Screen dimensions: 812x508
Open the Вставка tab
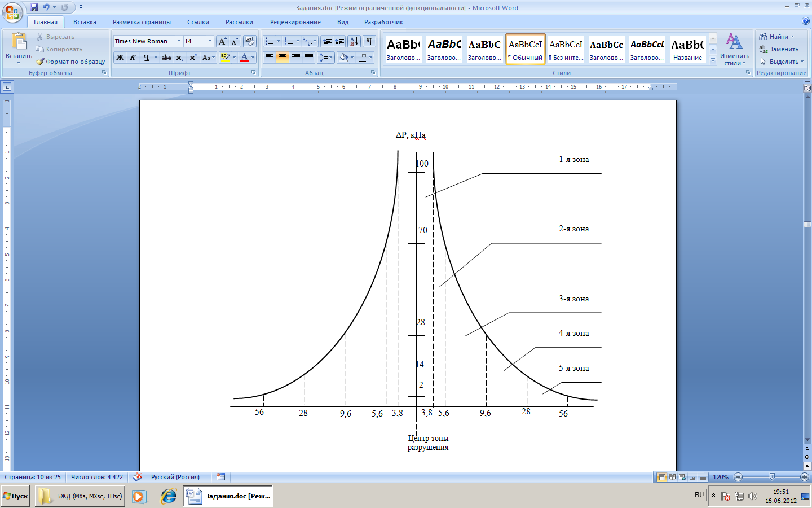click(x=85, y=22)
